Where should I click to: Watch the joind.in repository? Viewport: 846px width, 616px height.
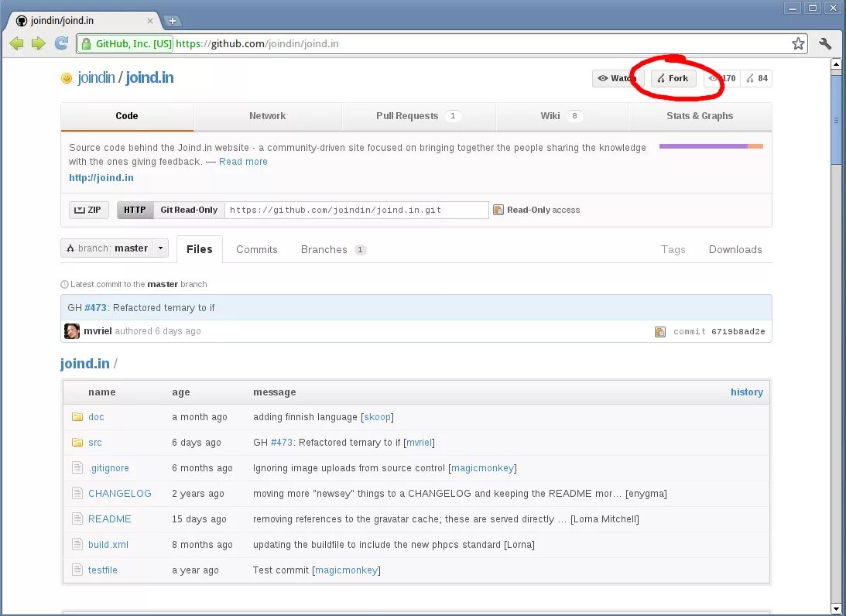(x=618, y=78)
